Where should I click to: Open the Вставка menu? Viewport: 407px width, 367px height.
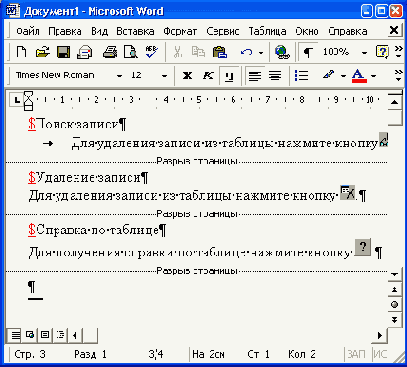click(x=135, y=31)
